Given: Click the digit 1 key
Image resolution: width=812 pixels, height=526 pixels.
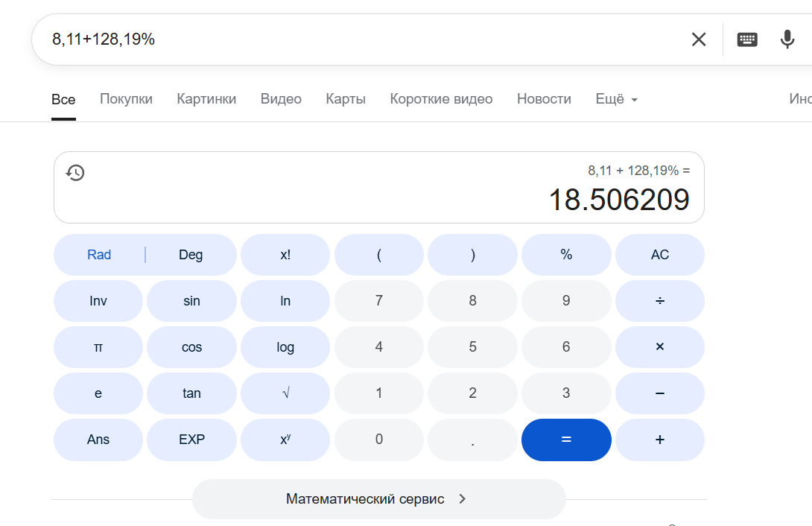Looking at the screenshot, I should pyautogui.click(x=379, y=393).
